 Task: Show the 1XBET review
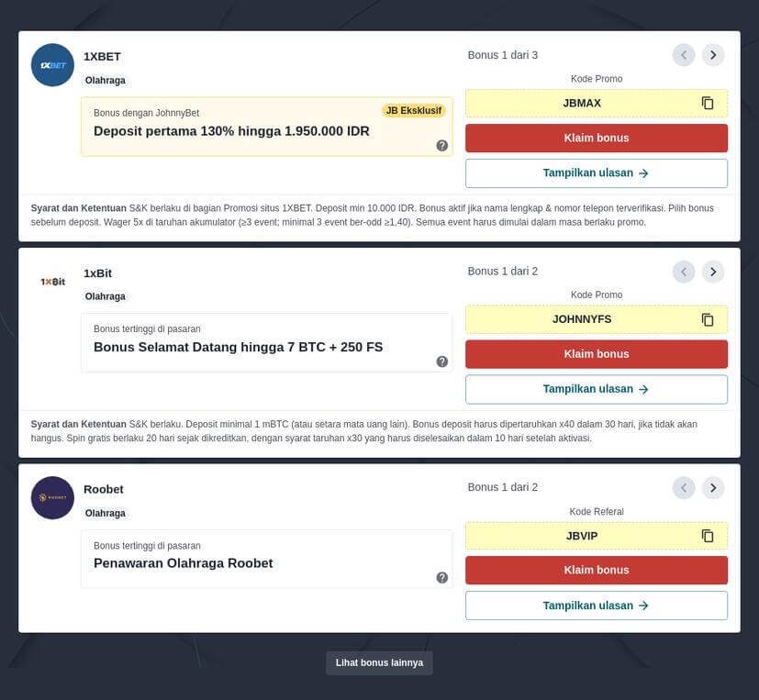point(596,173)
